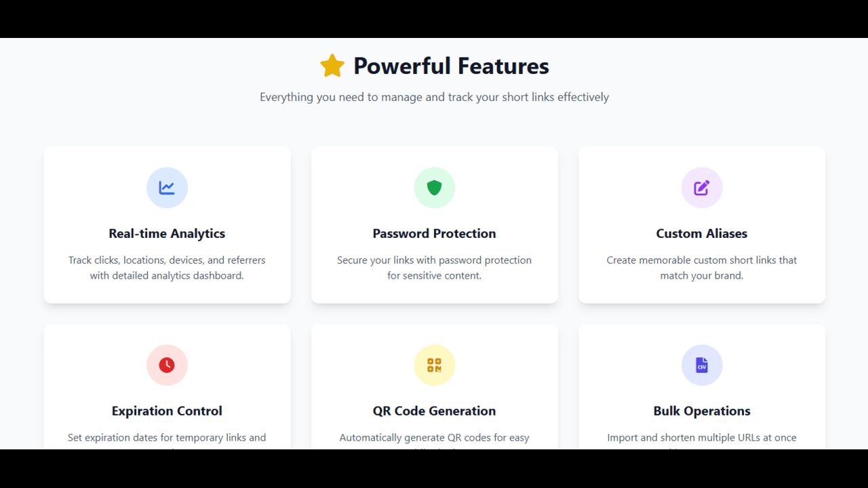Viewport: 868px width, 488px height.
Task: Click the green shield Password Protection icon
Action: point(434,188)
